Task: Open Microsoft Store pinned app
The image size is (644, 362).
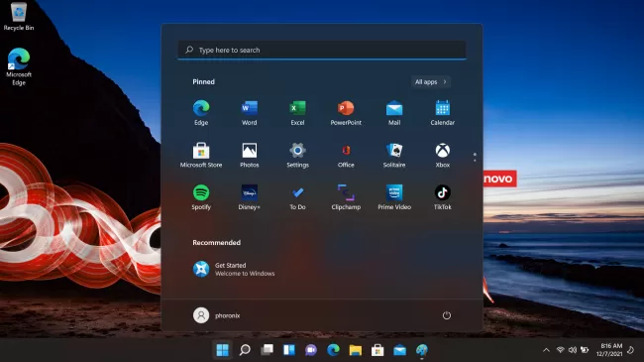Action: click(x=201, y=155)
